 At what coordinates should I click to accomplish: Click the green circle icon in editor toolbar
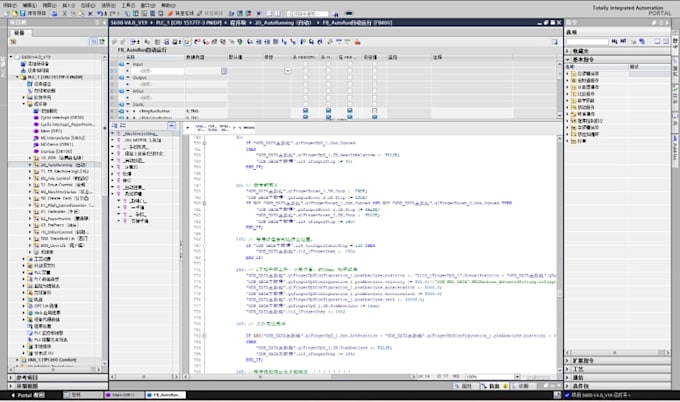point(240,42)
